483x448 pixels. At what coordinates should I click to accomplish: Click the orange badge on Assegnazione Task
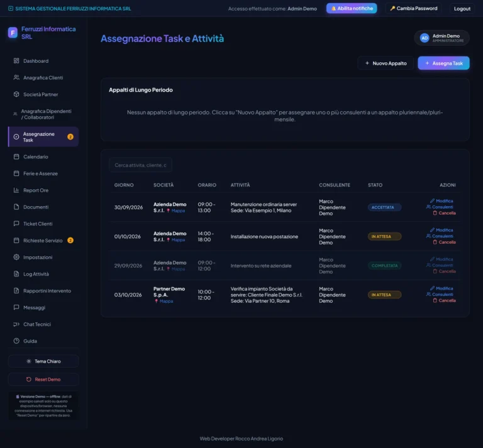(x=70, y=137)
